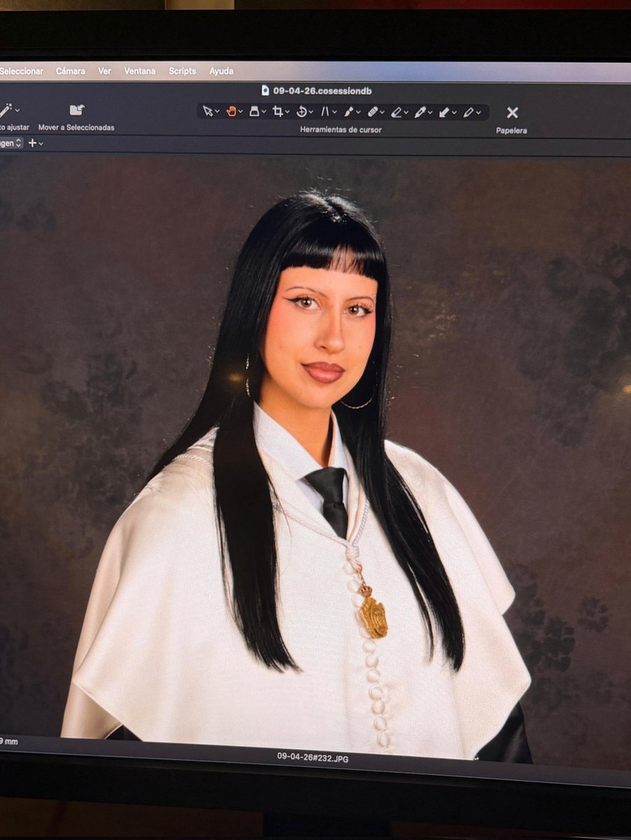Screen dimensions: 631x840
Task: Open the chevron beside the Loupe tool
Action: click(x=264, y=112)
